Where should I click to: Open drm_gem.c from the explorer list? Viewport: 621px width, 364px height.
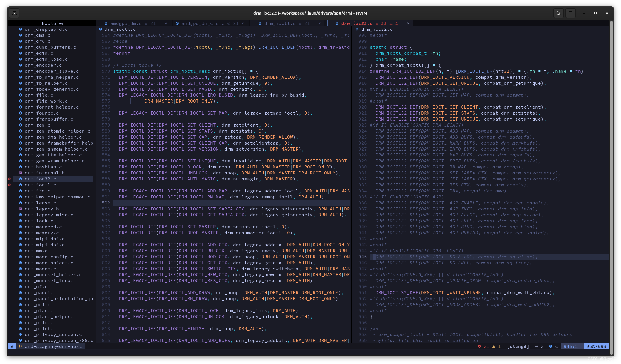(37, 125)
